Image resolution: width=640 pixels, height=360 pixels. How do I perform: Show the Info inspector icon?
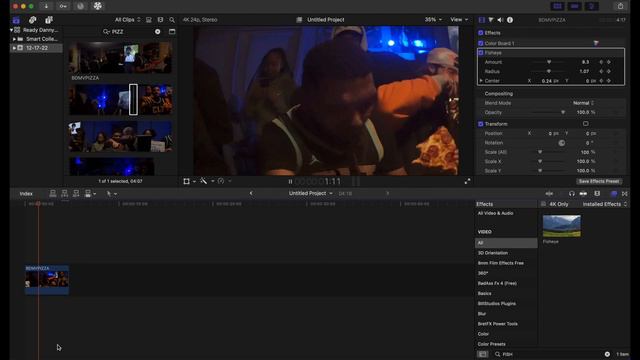pyautogui.click(x=510, y=20)
